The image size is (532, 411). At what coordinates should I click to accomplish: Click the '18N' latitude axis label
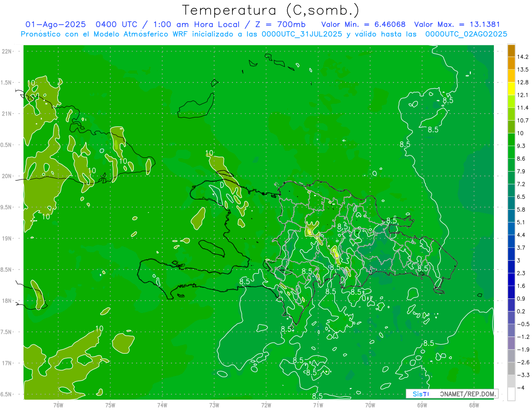(7, 301)
